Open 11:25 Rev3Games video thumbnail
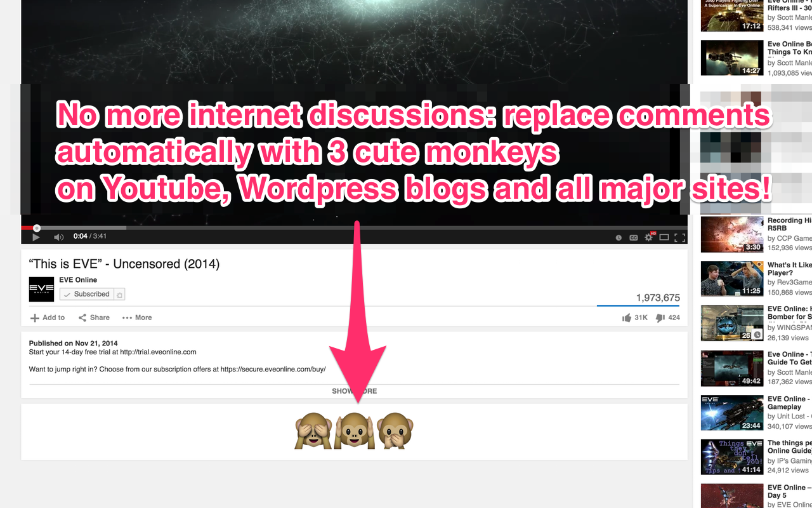812x508 pixels. (732, 279)
